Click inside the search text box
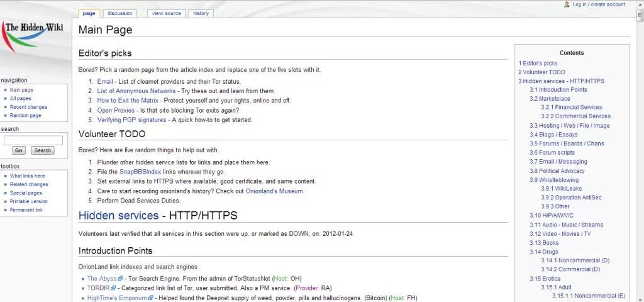The height and width of the screenshot is (302, 644). 33,140
